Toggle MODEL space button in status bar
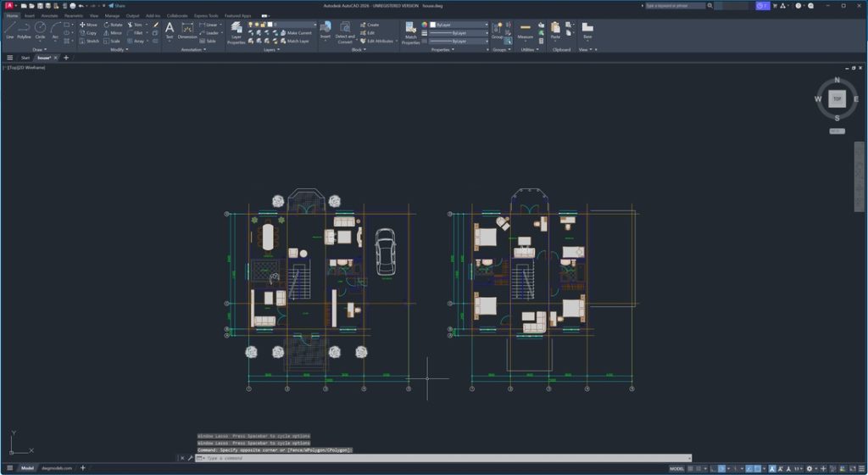 677,469
